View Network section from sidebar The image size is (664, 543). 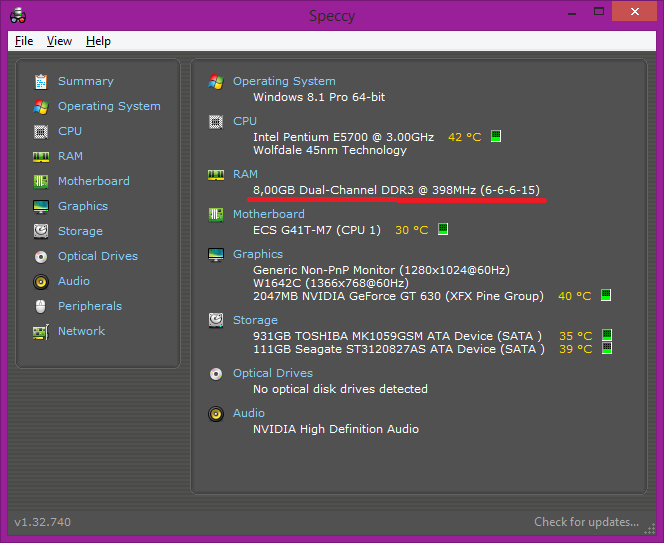(x=81, y=331)
